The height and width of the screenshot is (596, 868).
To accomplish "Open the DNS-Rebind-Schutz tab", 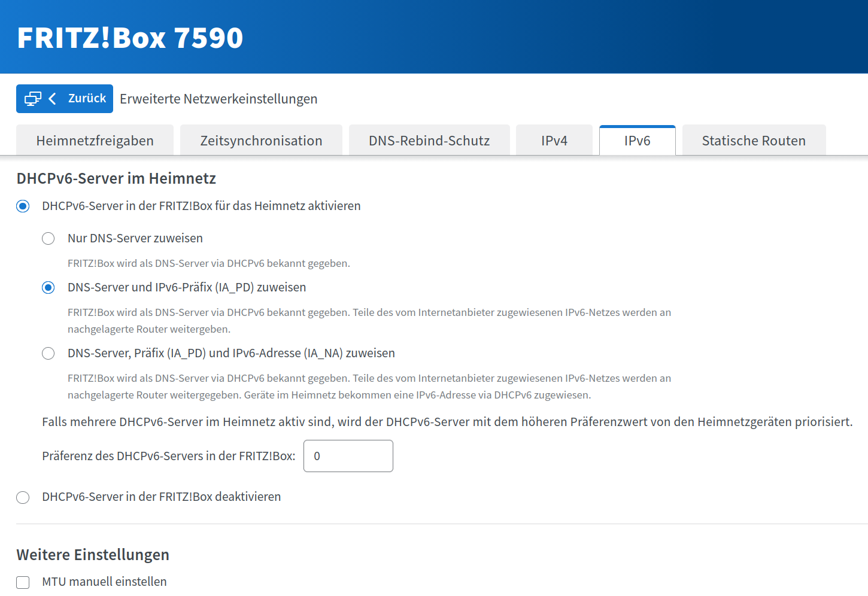I will (x=429, y=140).
